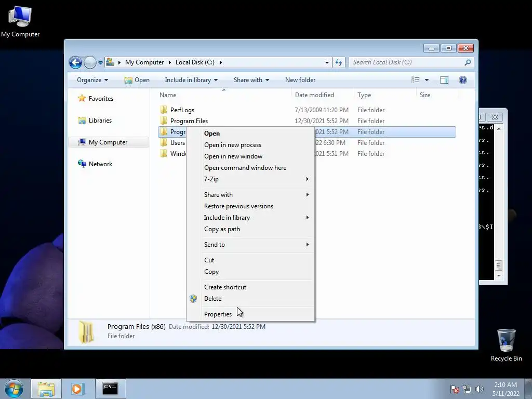532x399 pixels.
Task: Toggle the preview pane icon
Action: pos(444,80)
